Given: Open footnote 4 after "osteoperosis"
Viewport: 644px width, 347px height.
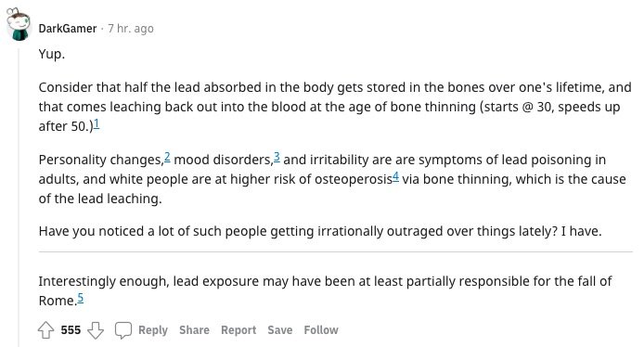Looking at the screenshot, I should [395, 176].
